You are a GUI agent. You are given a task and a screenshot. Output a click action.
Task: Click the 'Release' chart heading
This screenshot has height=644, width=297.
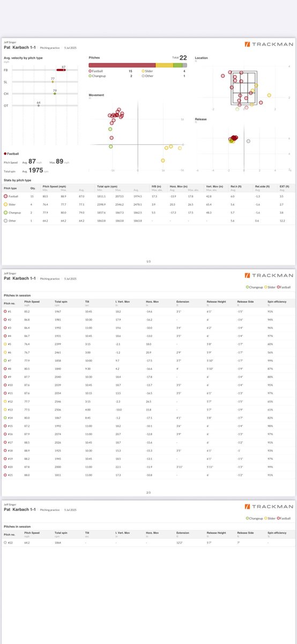[x=201, y=119]
